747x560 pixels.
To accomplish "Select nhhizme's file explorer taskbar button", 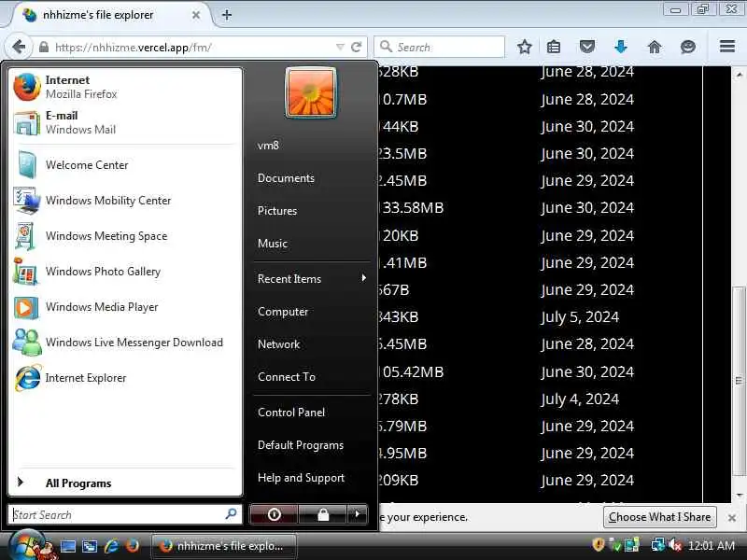I will [x=224, y=546].
